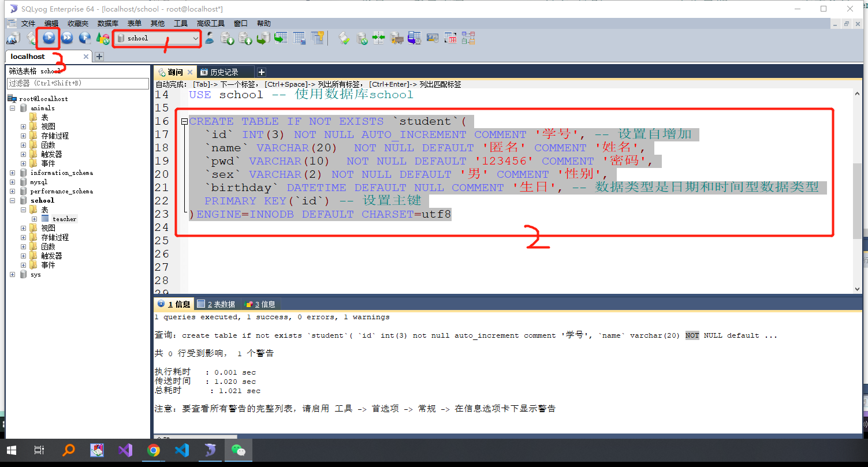Viewport: 868px width, 467px height.
Task: Click the tag icon with green checkmark
Action: point(344,38)
